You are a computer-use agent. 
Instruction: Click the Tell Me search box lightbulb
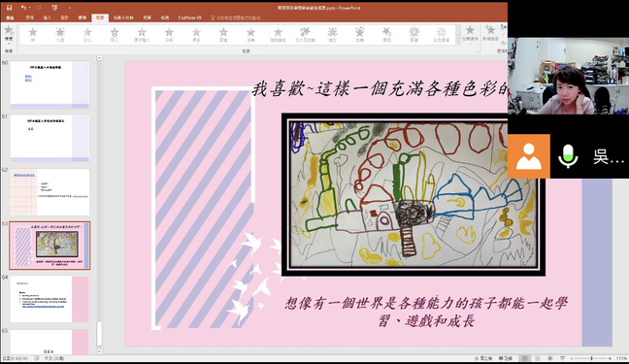point(213,17)
